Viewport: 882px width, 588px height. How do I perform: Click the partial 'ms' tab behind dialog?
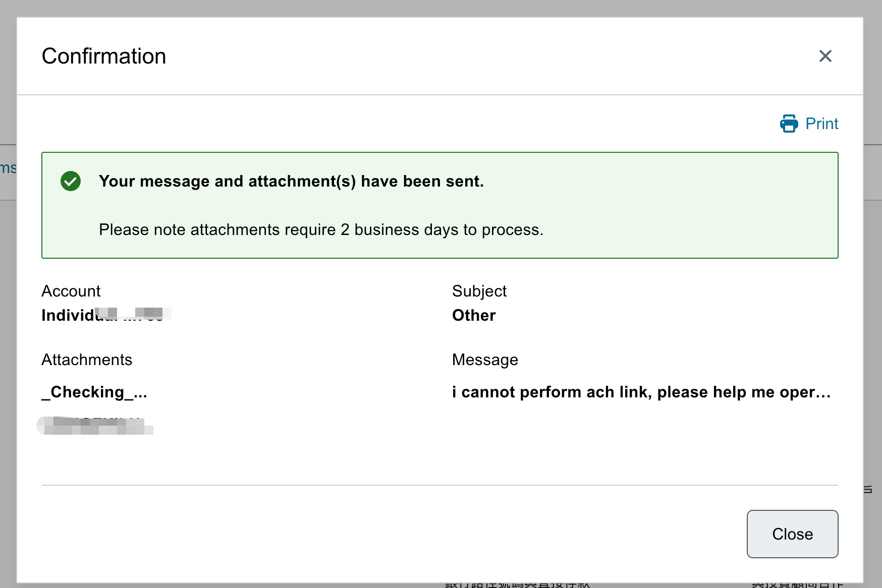click(8, 168)
